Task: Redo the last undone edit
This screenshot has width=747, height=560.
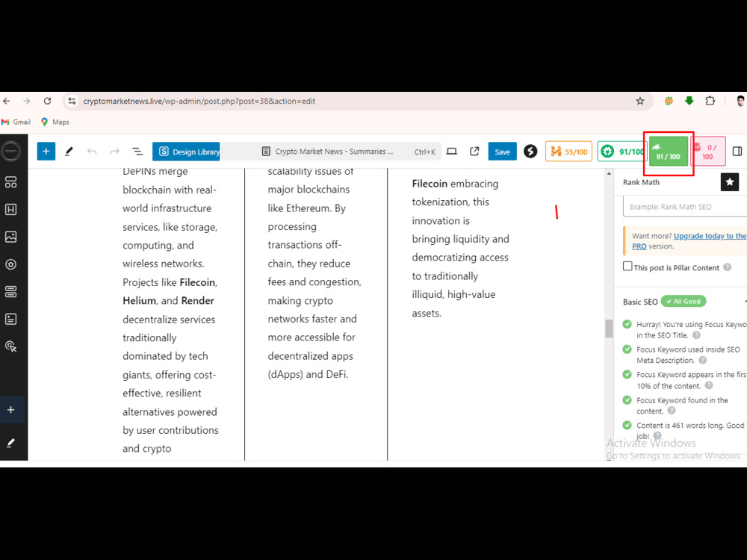Action: [114, 152]
